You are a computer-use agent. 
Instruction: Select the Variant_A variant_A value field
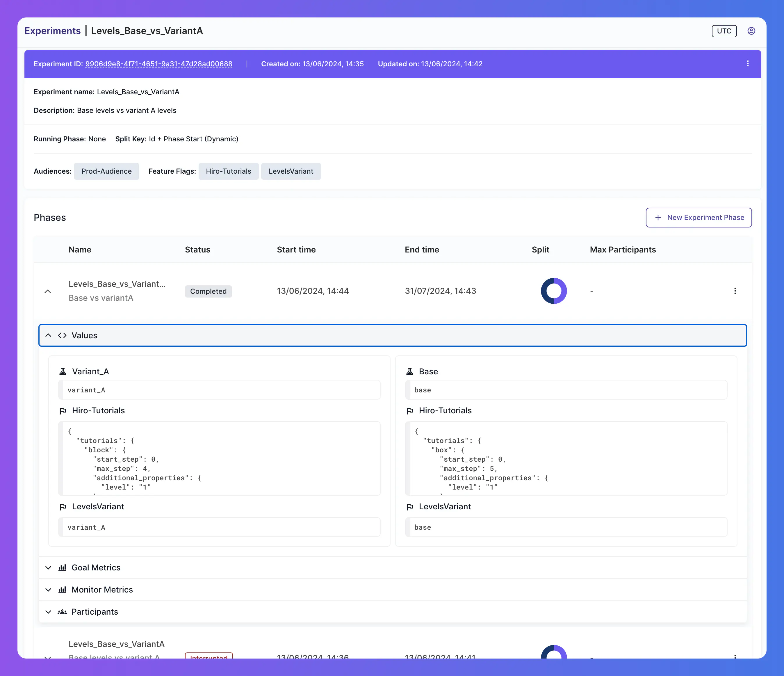click(x=219, y=390)
